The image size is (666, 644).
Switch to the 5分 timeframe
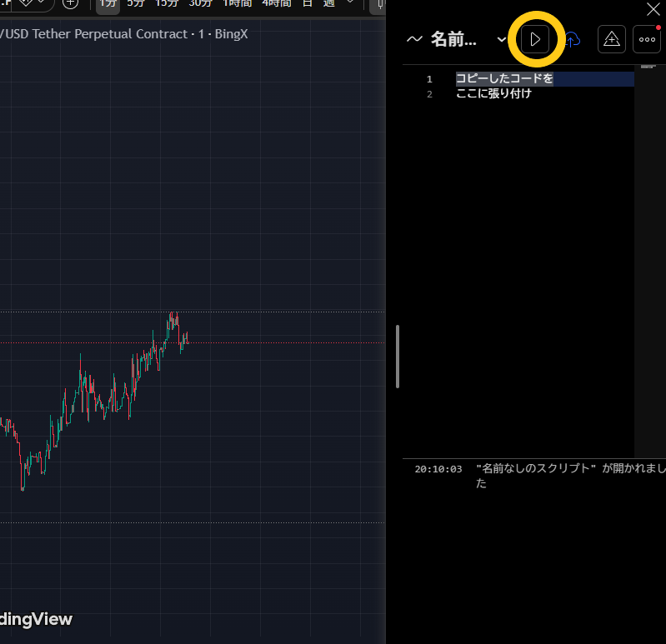135,4
